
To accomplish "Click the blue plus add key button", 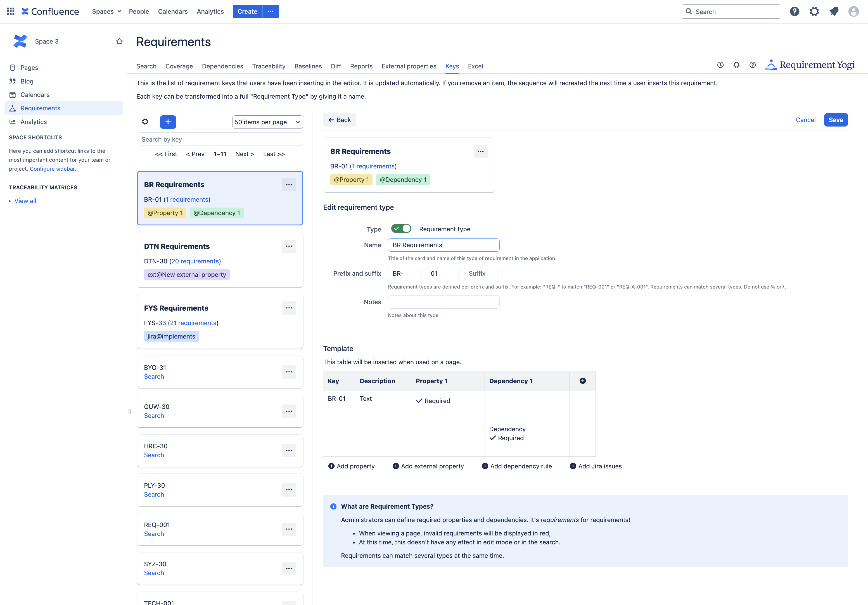I will 168,122.
